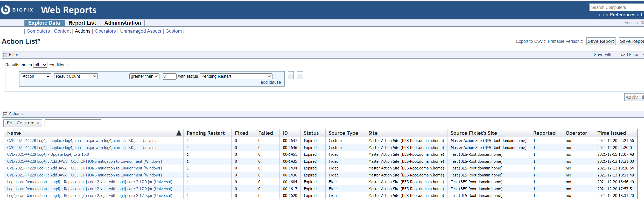Click the Web Reports header title

tap(68, 10)
